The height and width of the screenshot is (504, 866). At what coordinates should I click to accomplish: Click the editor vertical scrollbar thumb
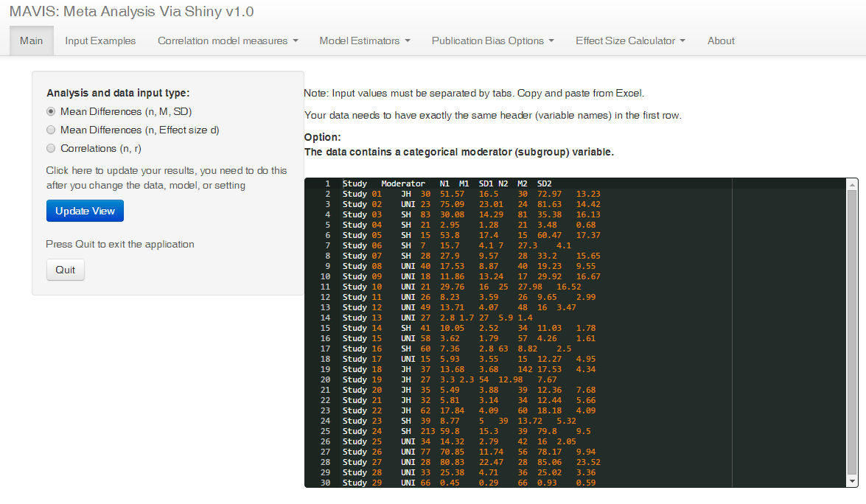click(x=852, y=332)
